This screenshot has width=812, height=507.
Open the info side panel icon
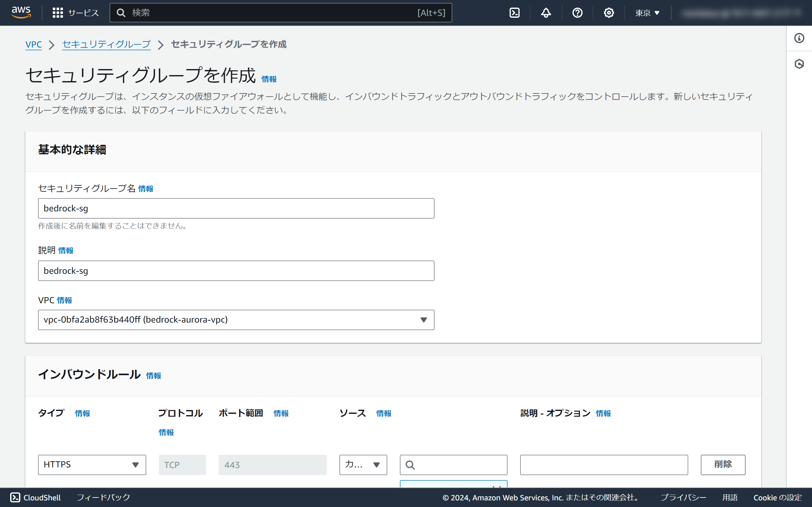(799, 38)
